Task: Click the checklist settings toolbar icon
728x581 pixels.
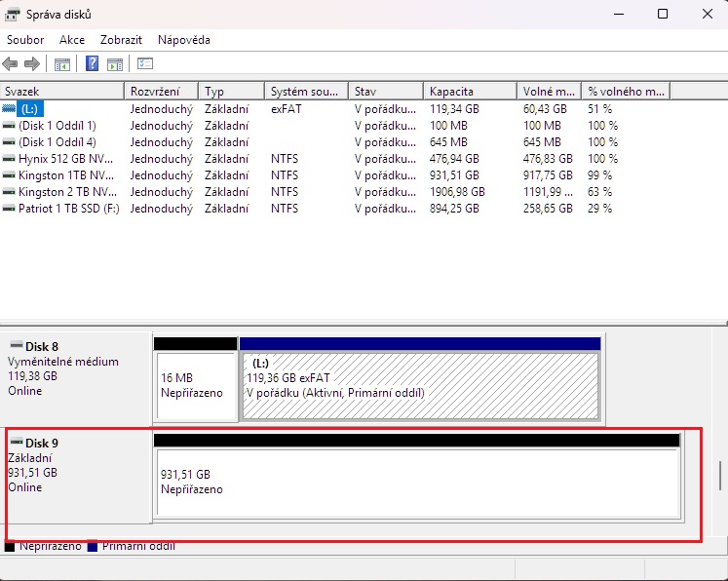Action: (x=145, y=63)
